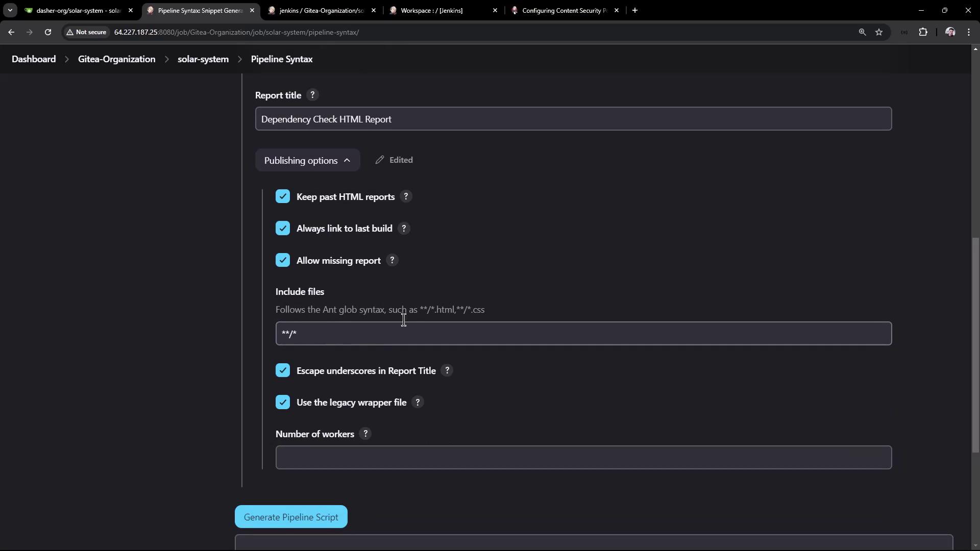This screenshot has width=980, height=551.
Task: Open browser extensions puzzle icon
Action: [923, 32]
